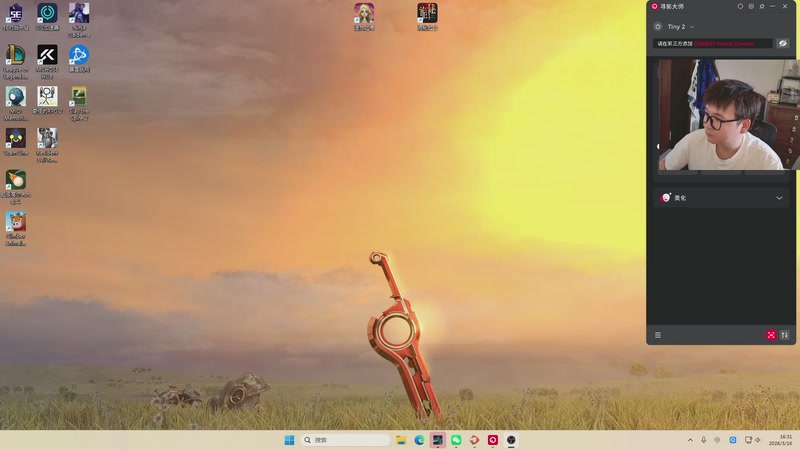The height and width of the screenshot is (450, 800).
Task: Open network and display tray icon
Action: point(748,440)
